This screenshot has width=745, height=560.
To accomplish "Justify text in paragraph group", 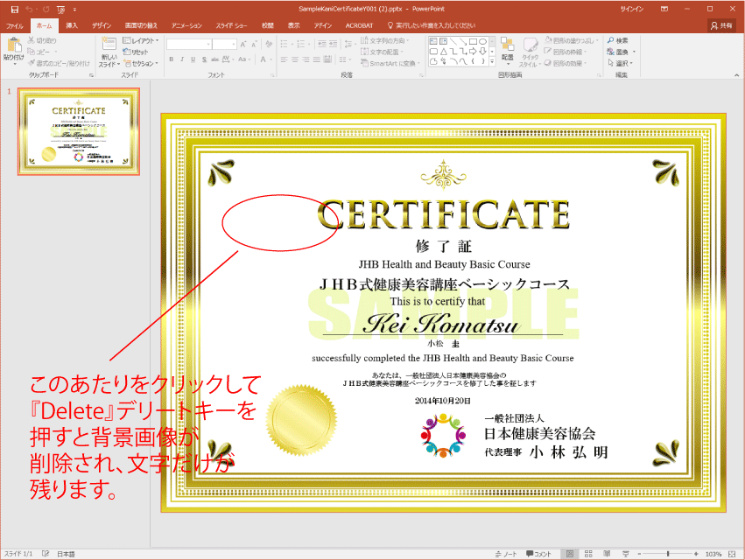I will click(317, 59).
